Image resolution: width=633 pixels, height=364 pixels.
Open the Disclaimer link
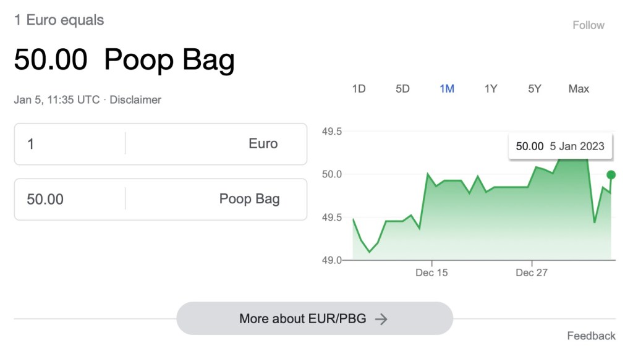135,99
